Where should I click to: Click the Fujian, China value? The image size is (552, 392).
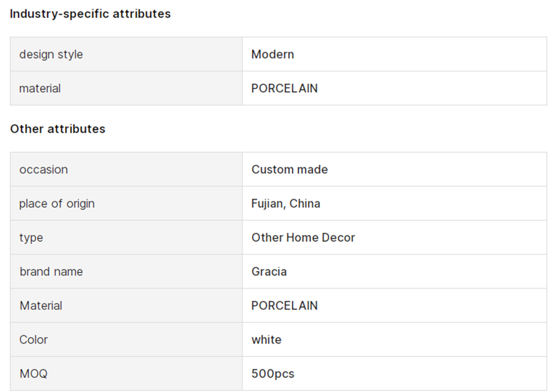[285, 204]
